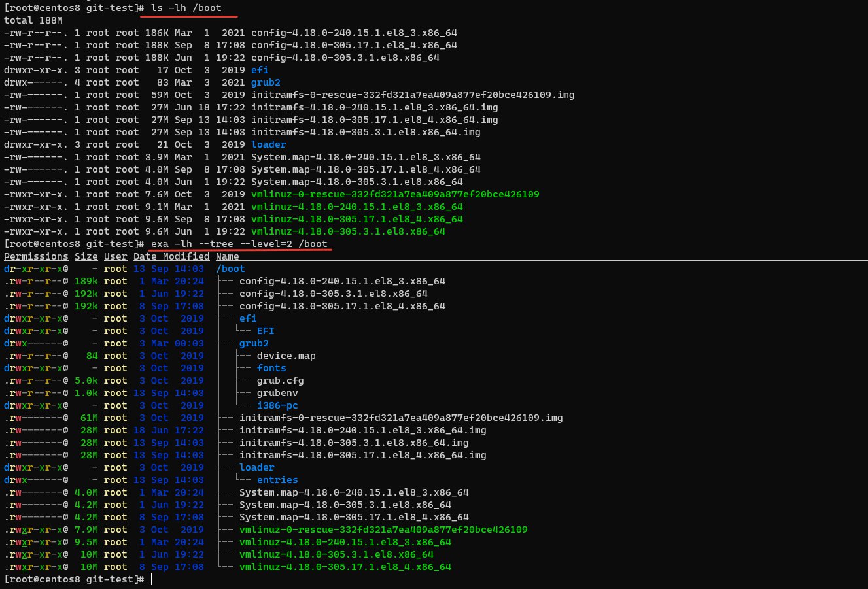The image size is (868, 589).
Task: Click the EFI subfolder in the tree
Action: coord(266,331)
